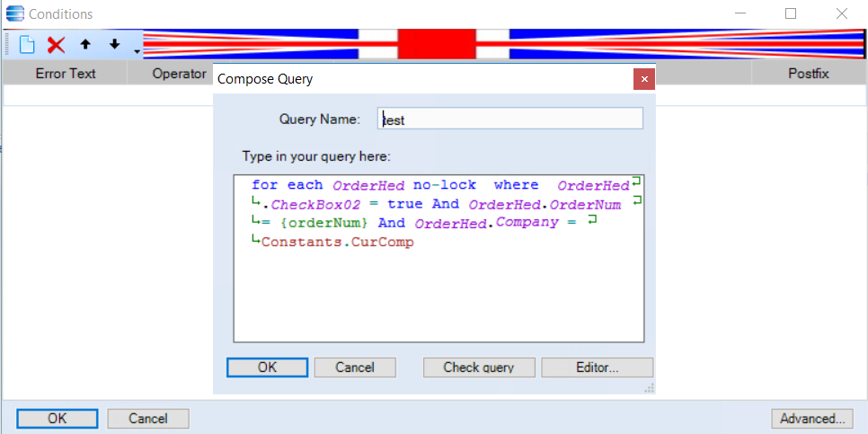Click Constants.CurComp text in query
This screenshot has height=434, width=868.
338,243
